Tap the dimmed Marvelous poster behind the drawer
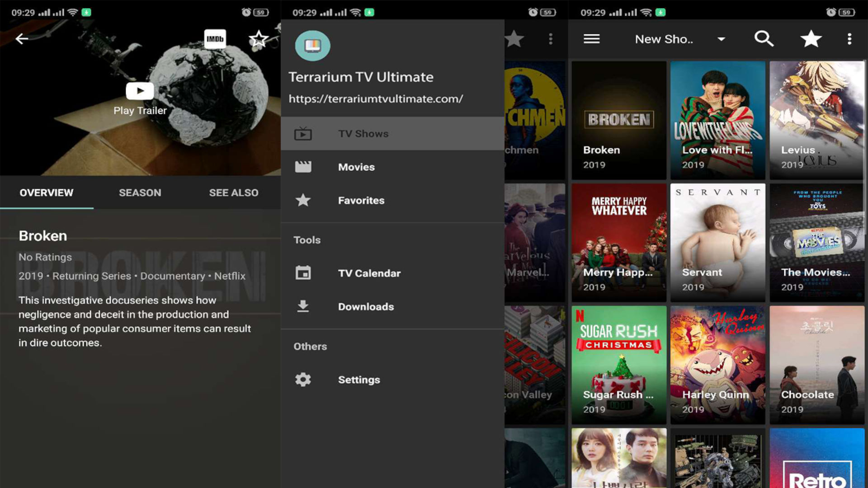 (535, 243)
